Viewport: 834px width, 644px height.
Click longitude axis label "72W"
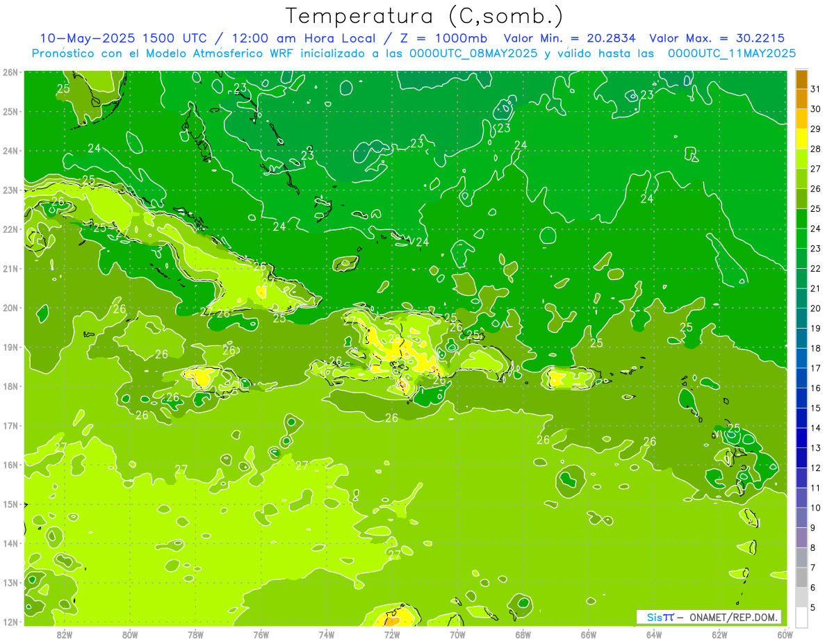click(x=392, y=634)
